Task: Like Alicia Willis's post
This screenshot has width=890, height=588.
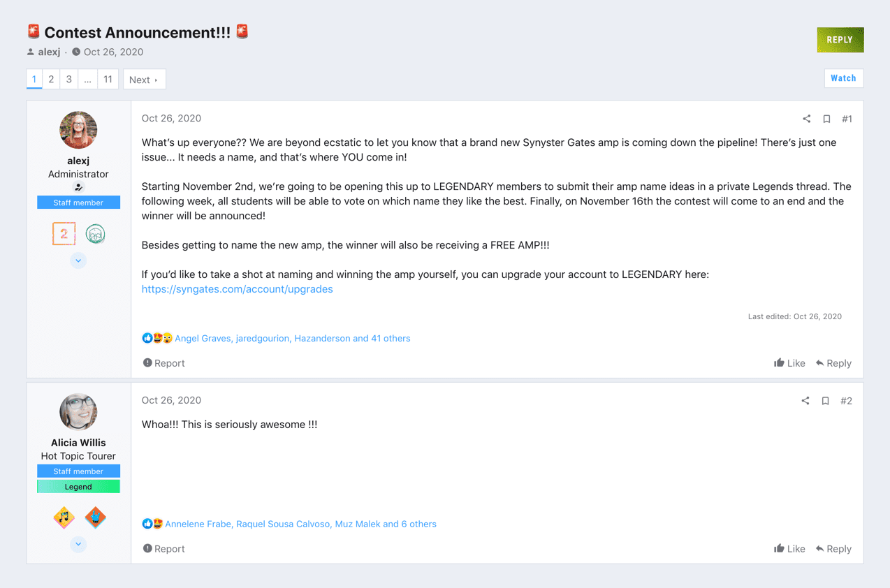Action: pos(789,549)
